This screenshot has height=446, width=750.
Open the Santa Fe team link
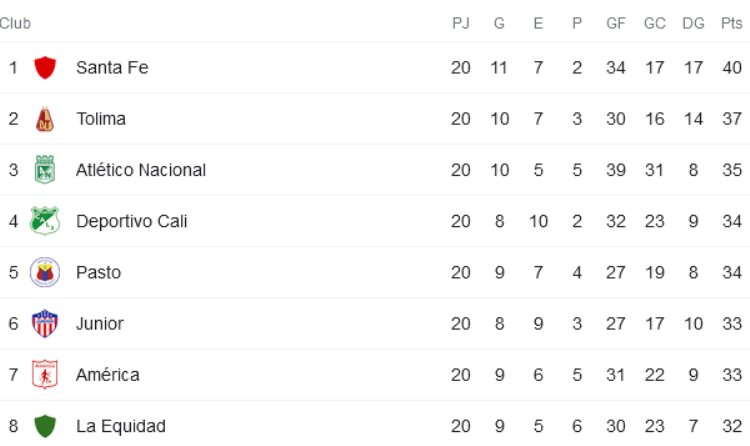pos(112,68)
